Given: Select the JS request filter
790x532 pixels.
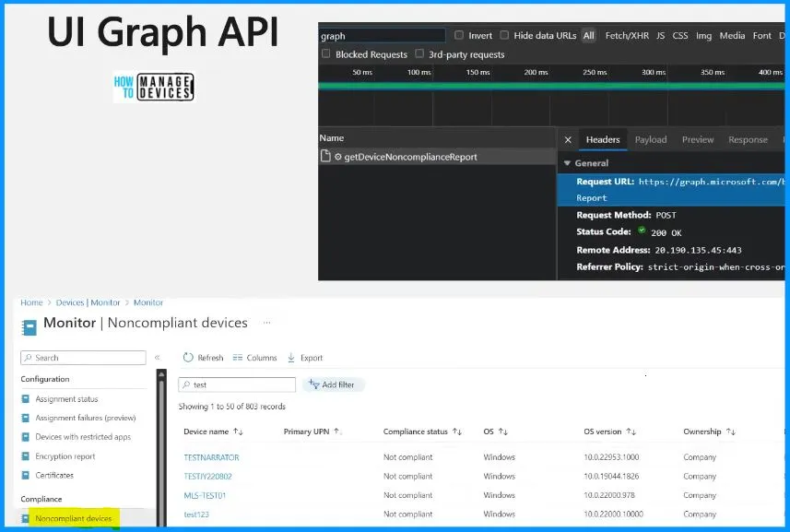Looking at the screenshot, I should pyautogui.click(x=661, y=36).
